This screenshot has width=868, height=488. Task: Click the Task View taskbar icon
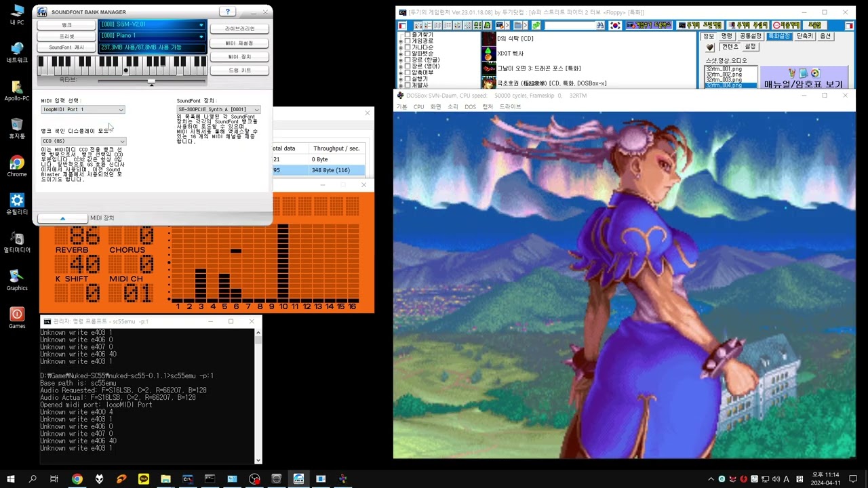click(x=54, y=479)
